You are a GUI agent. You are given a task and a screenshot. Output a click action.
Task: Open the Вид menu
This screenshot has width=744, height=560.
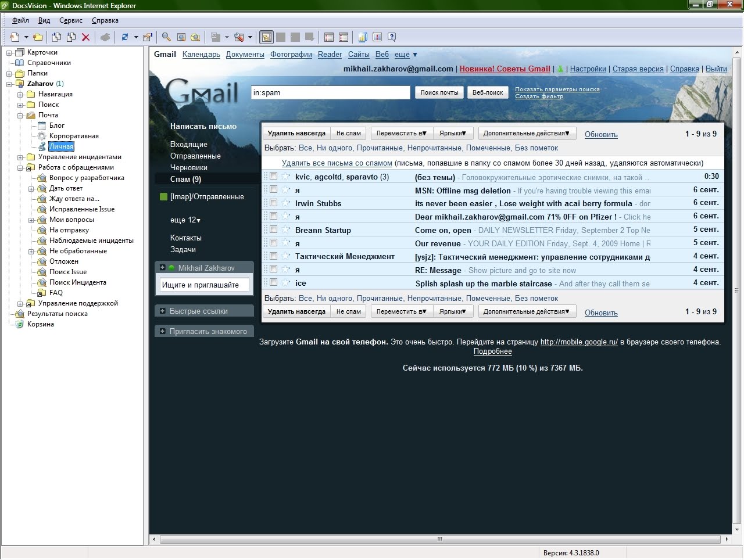click(44, 20)
